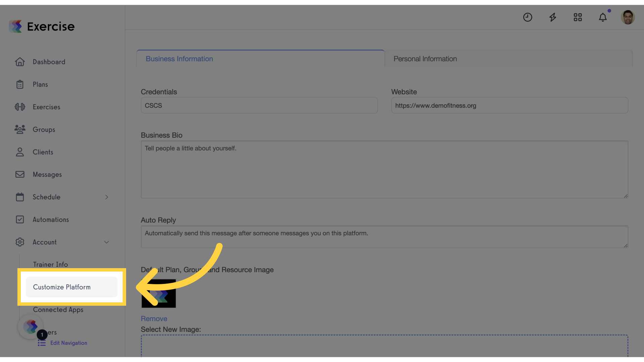Open Automations in sidebar
The width and height of the screenshot is (644, 362).
[51, 220]
